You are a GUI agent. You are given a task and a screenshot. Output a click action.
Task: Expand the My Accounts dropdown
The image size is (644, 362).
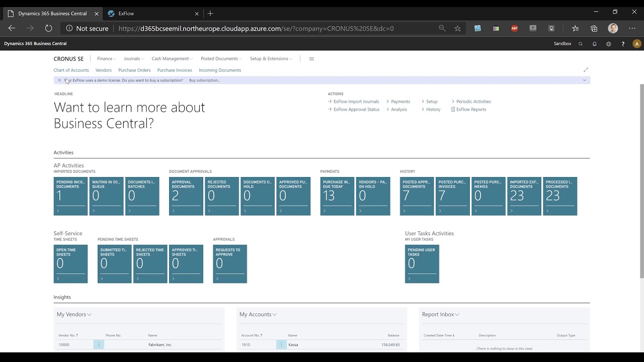258,314
